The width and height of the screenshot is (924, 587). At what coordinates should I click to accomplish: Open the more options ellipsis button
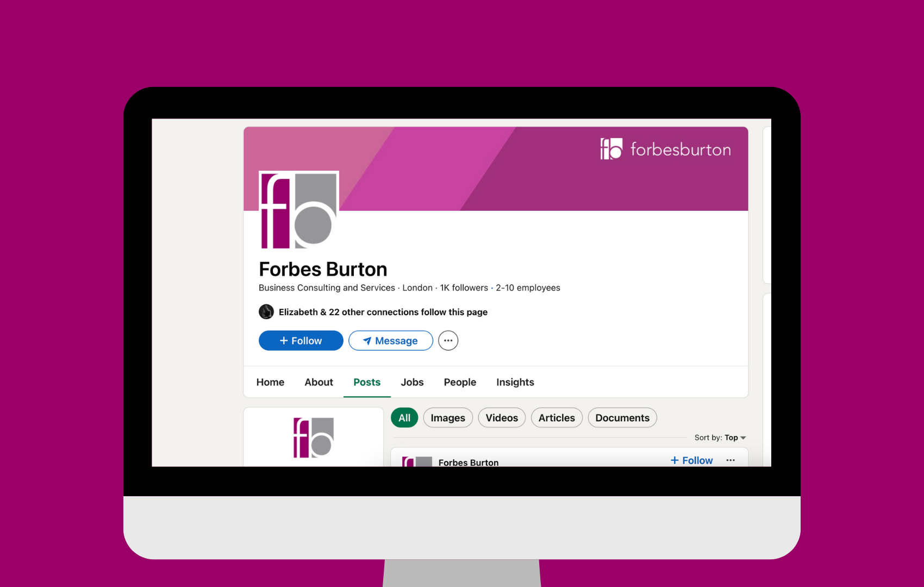tap(448, 341)
